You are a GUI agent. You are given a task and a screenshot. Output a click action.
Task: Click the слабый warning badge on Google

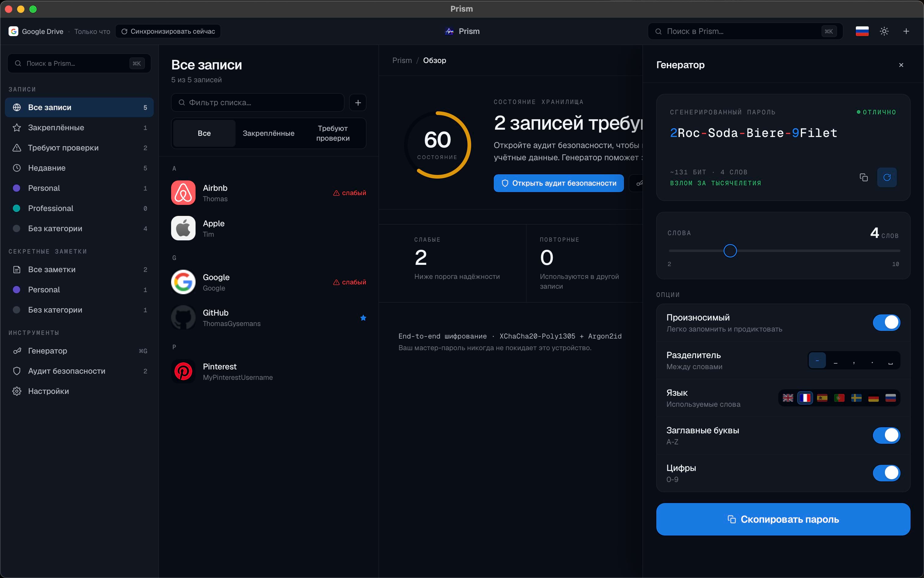tap(349, 283)
